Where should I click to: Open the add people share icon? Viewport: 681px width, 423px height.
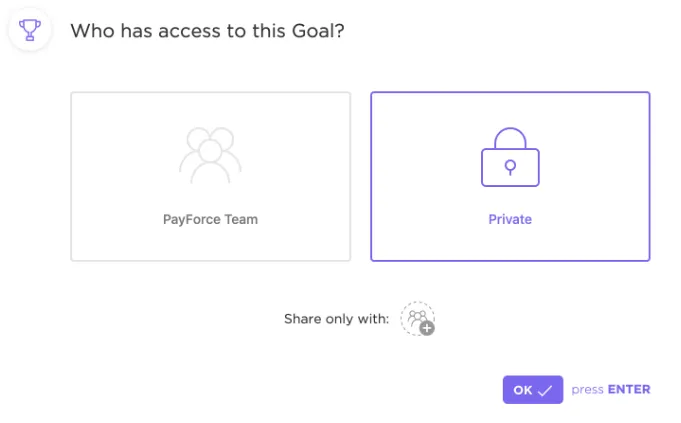(417, 319)
